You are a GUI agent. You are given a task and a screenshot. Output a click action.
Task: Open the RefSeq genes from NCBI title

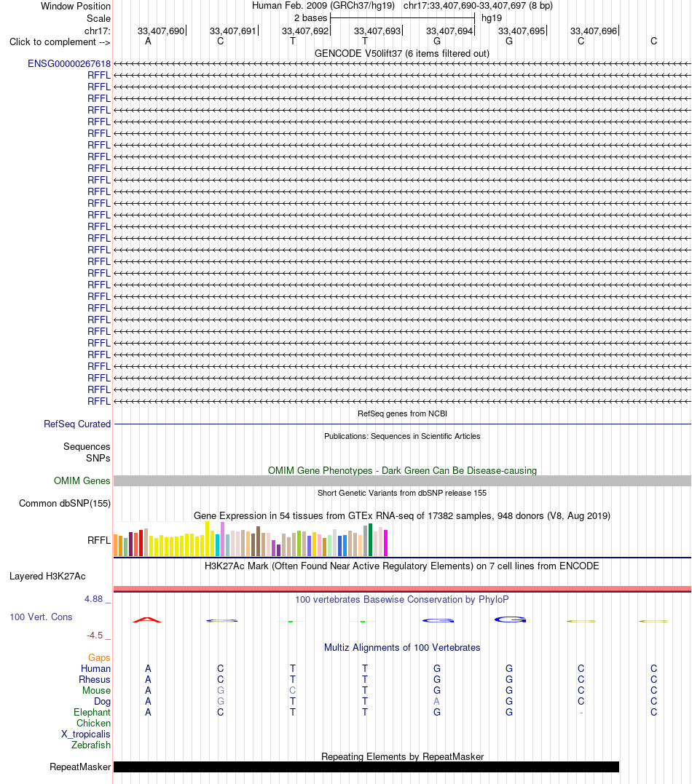(402, 413)
